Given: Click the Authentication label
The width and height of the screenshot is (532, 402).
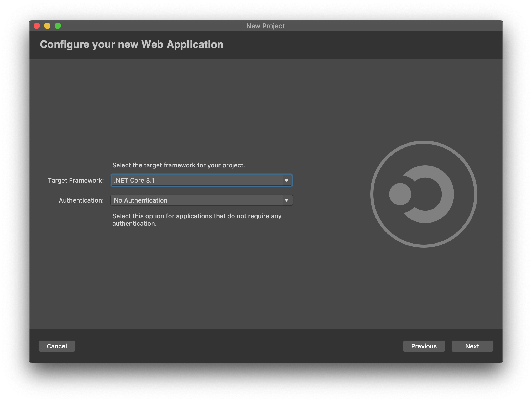Looking at the screenshot, I should click(81, 200).
